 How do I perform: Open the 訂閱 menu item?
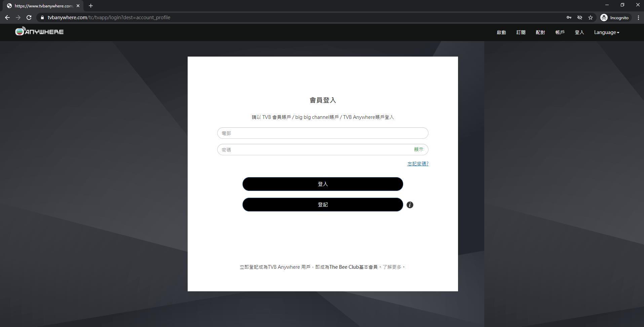tap(521, 32)
